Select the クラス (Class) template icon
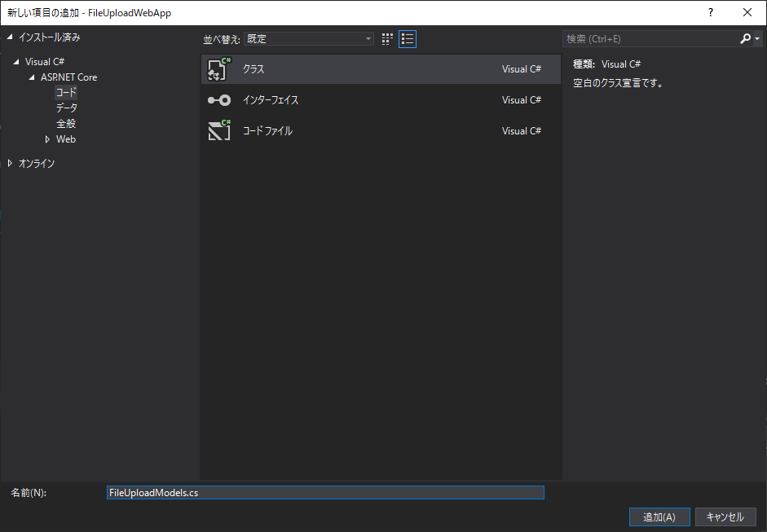 (218, 69)
